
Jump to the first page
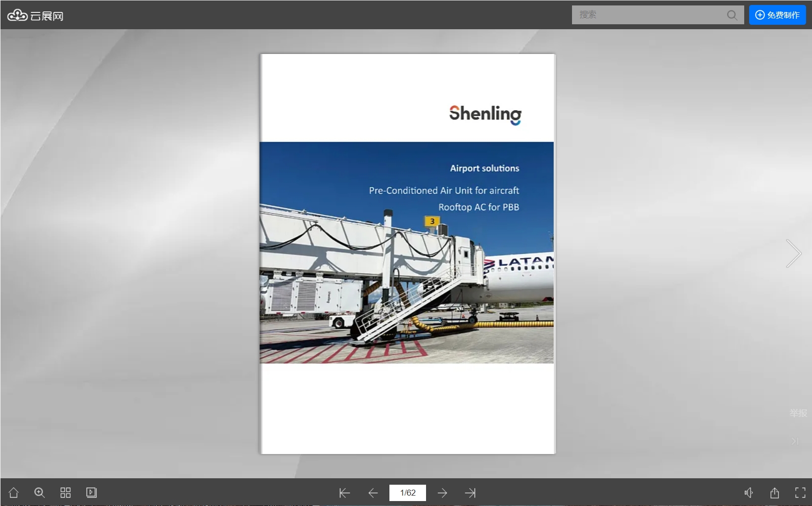click(x=344, y=493)
